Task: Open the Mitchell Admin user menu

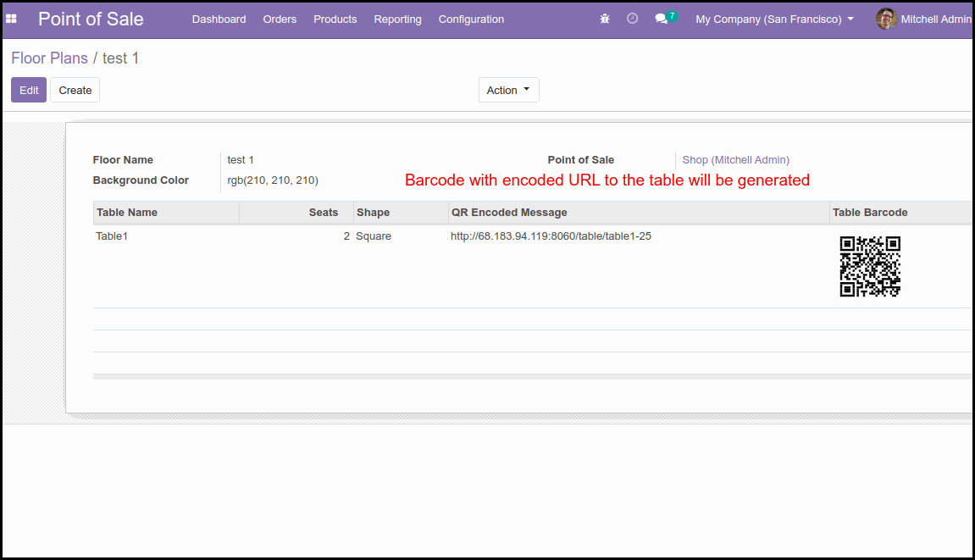Action: click(x=924, y=19)
